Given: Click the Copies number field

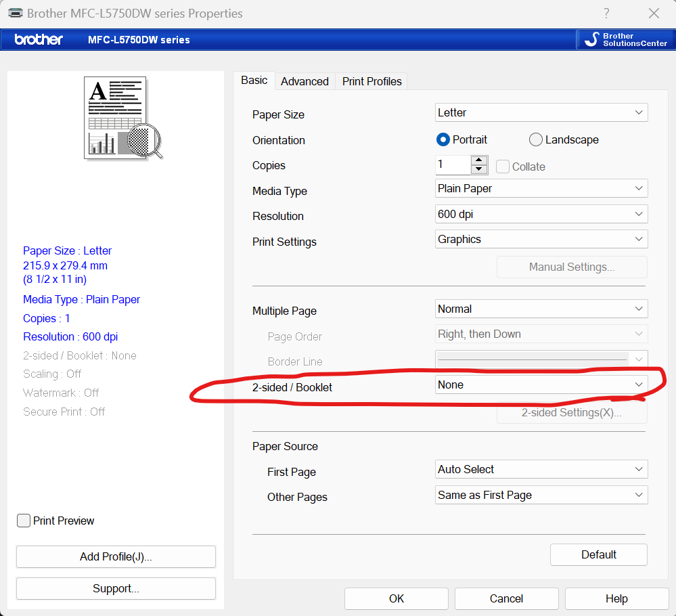Looking at the screenshot, I should (453, 164).
